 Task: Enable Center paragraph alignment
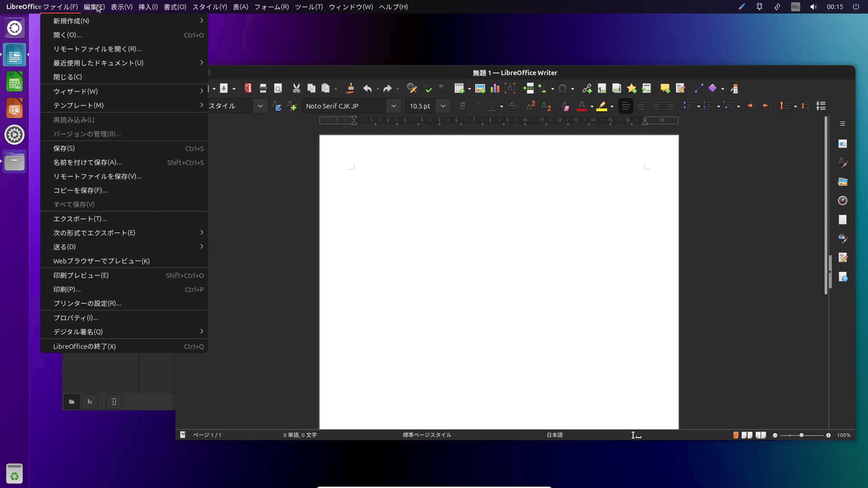pyautogui.click(x=641, y=106)
